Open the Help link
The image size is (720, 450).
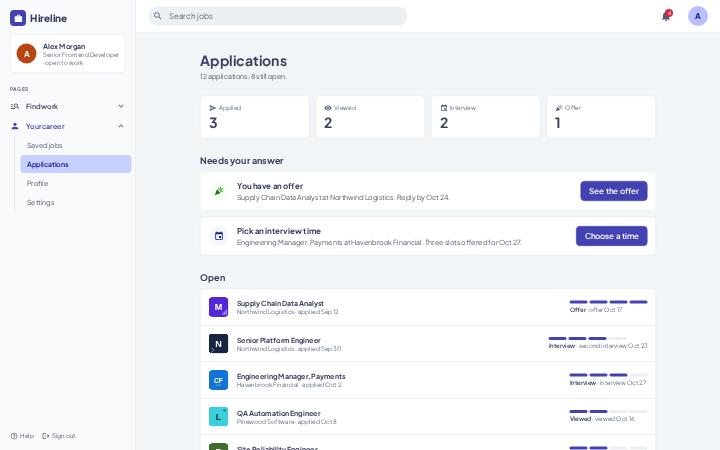coord(22,436)
